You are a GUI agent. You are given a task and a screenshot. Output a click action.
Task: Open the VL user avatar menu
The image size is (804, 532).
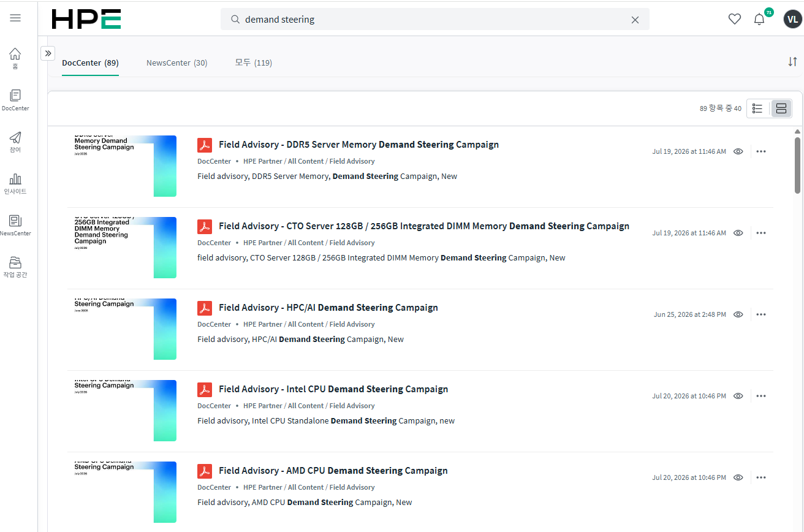(792, 19)
